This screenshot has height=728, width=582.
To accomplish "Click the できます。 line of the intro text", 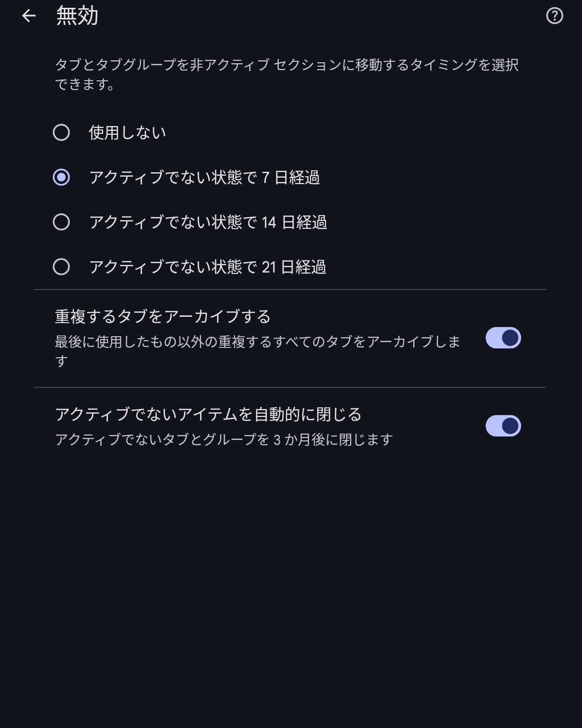I will [x=85, y=85].
